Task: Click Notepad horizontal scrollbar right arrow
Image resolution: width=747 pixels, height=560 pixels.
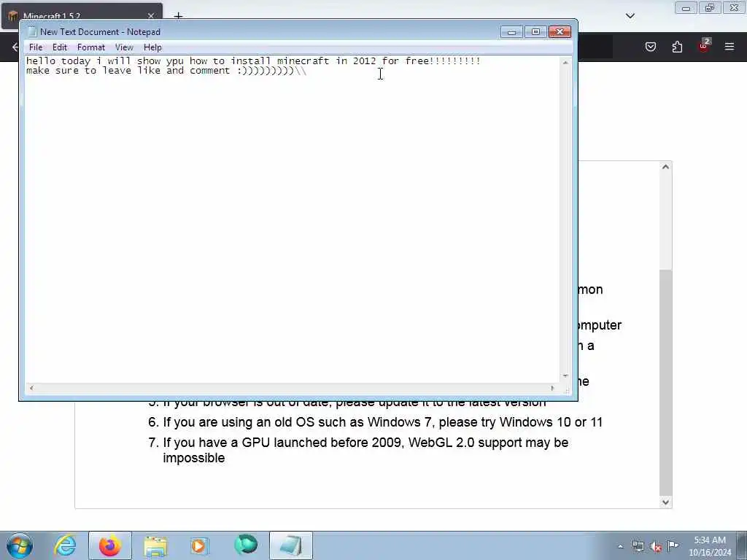Action: click(x=552, y=388)
